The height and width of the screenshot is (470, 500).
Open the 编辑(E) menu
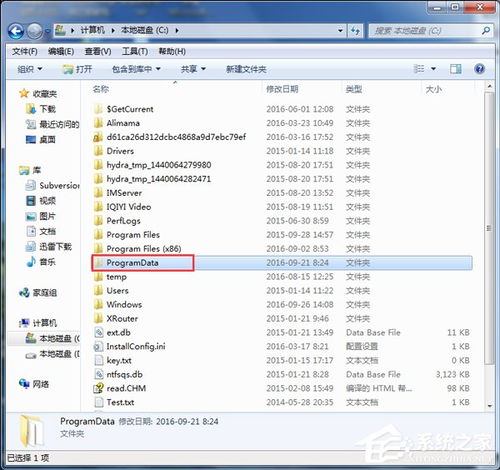tap(61, 51)
